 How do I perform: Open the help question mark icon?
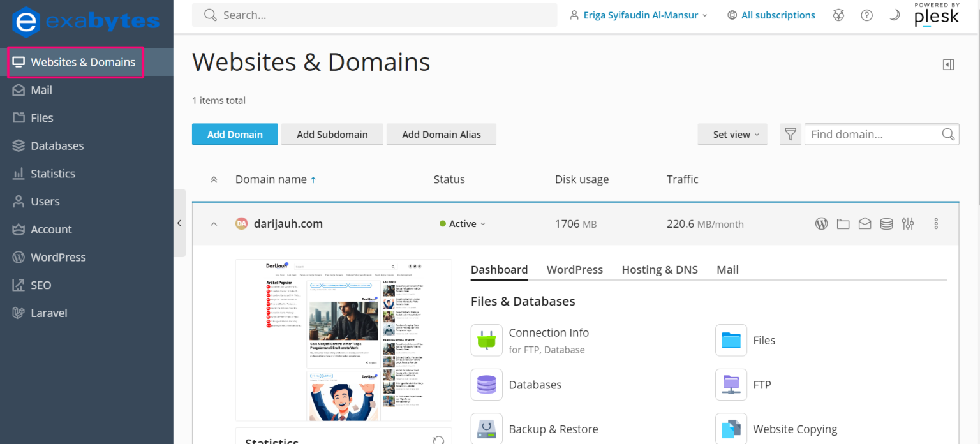tap(866, 15)
